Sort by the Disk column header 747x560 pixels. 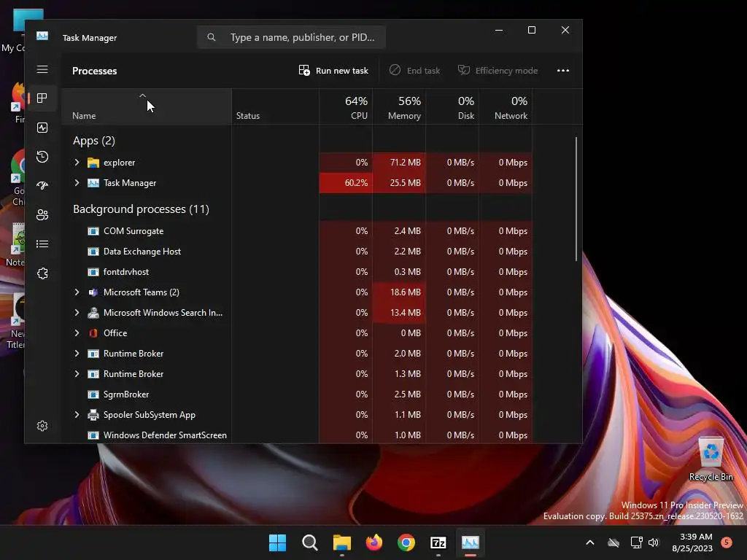click(452, 106)
